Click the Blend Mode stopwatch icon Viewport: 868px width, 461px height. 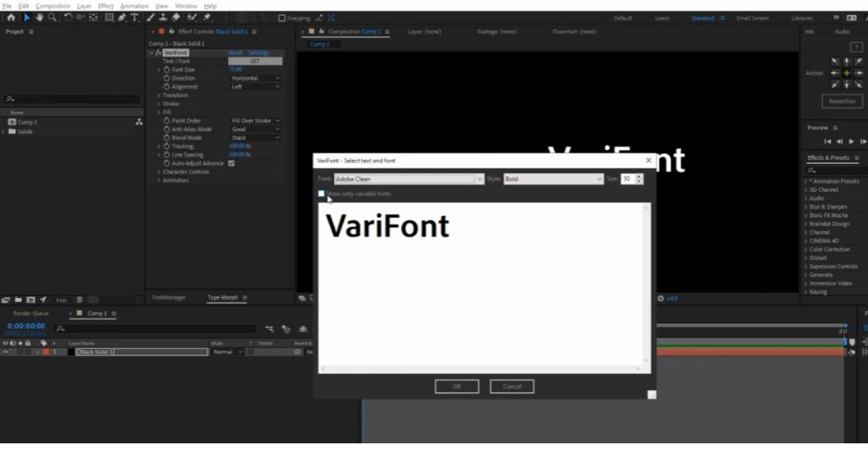click(x=167, y=138)
